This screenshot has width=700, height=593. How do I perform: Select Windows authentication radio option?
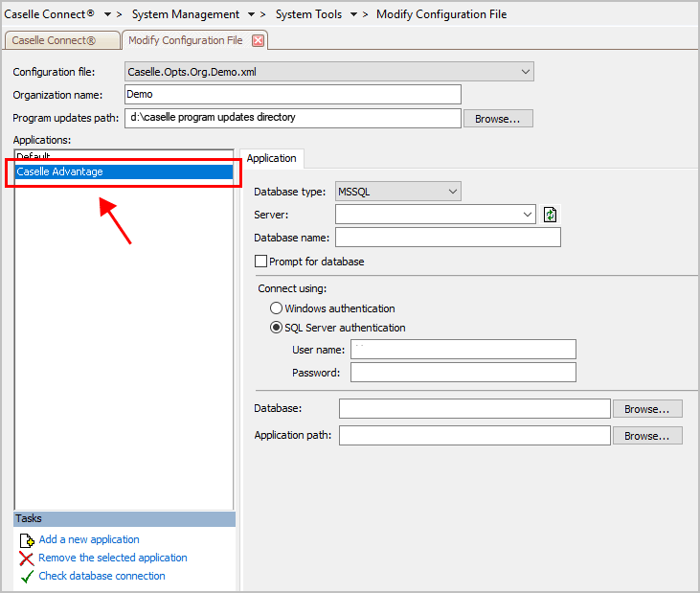click(277, 308)
